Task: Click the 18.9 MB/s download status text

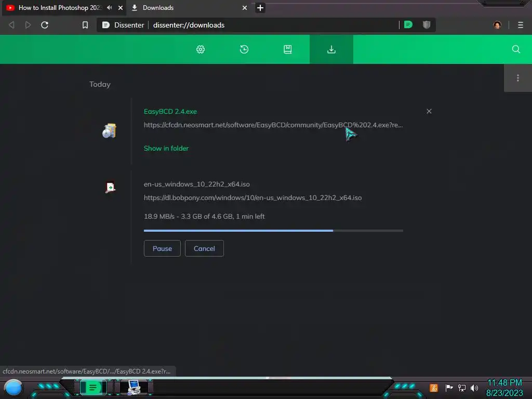Action: (x=204, y=217)
